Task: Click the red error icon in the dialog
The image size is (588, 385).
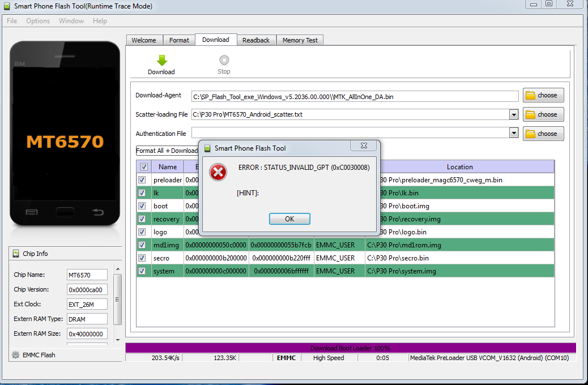Action: (218, 173)
